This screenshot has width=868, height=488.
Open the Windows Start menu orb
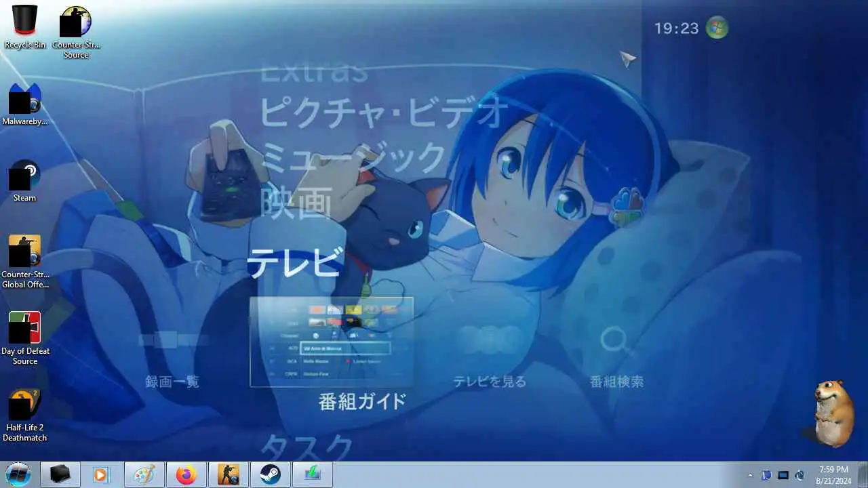(x=18, y=474)
